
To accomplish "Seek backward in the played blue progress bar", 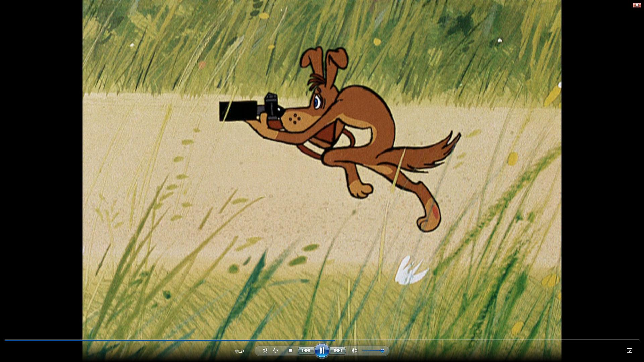I will [168, 340].
